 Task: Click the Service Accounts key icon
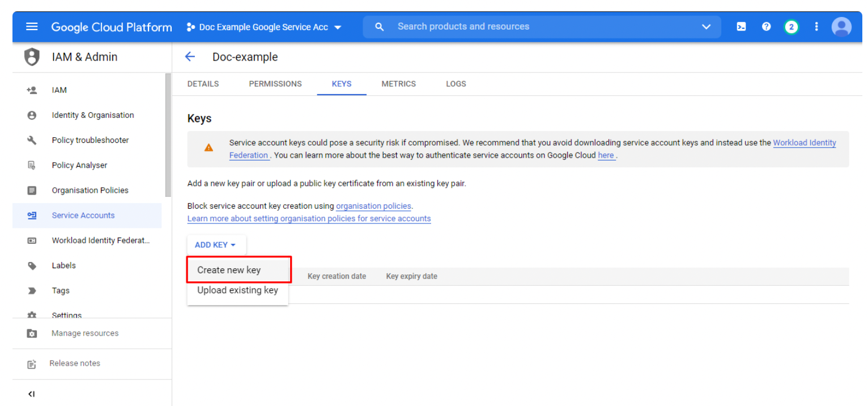[32, 215]
